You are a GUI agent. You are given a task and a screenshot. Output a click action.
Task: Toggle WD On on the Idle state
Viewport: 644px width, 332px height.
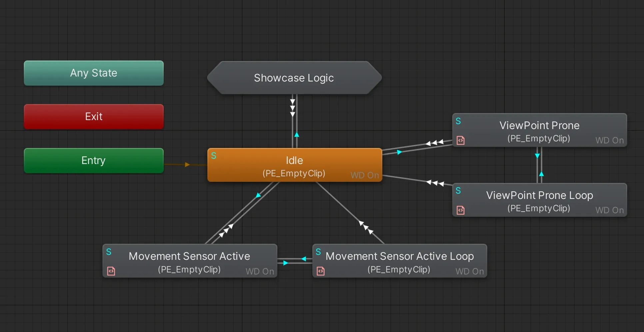364,175
